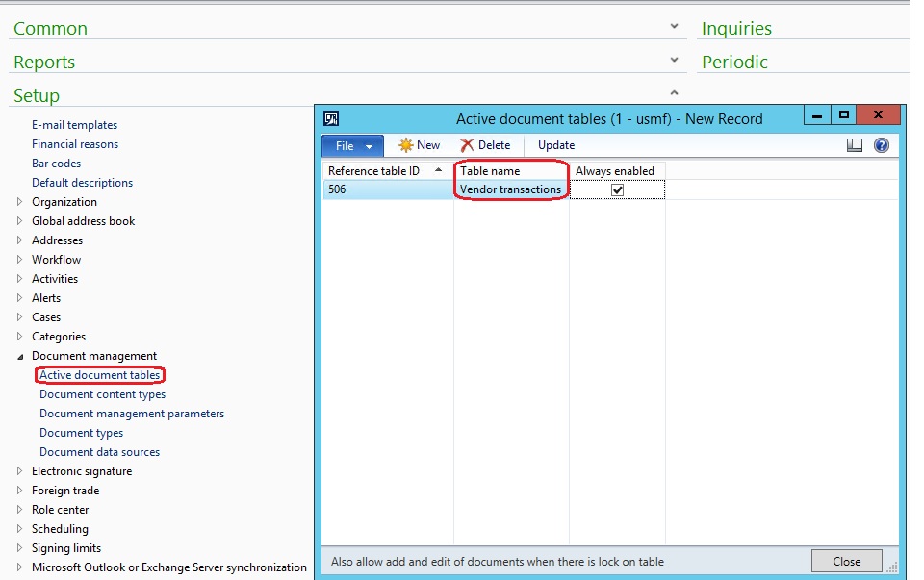The width and height of the screenshot is (924, 580).
Task: Uncheck Always enabled for Vendor transactions
Action: tap(617, 190)
